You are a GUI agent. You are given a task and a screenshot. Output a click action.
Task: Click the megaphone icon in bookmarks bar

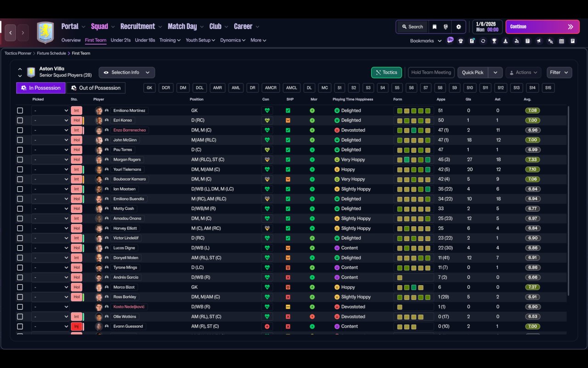click(x=539, y=41)
